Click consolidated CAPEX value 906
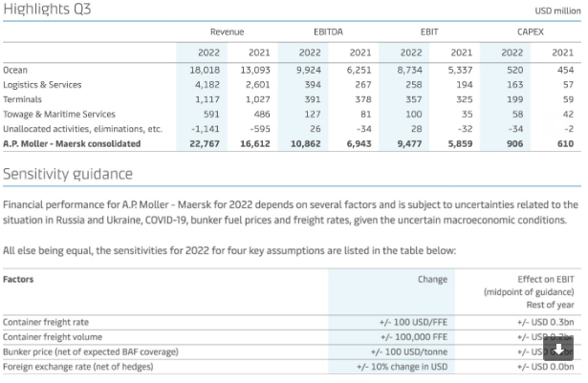The image size is (588, 383). (x=515, y=143)
